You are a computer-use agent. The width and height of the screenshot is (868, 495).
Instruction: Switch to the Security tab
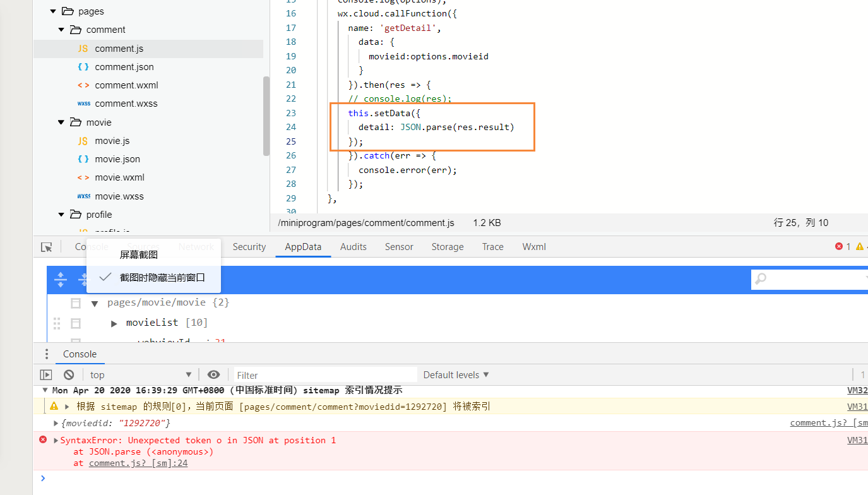point(249,247)
